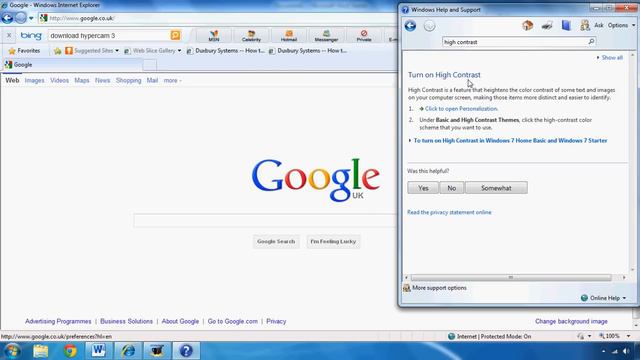Image resolution: width=640 pixels, height=360 pixels.
Task: Close the Bing toolbar with the X
Action: click(x=9, y=36)
